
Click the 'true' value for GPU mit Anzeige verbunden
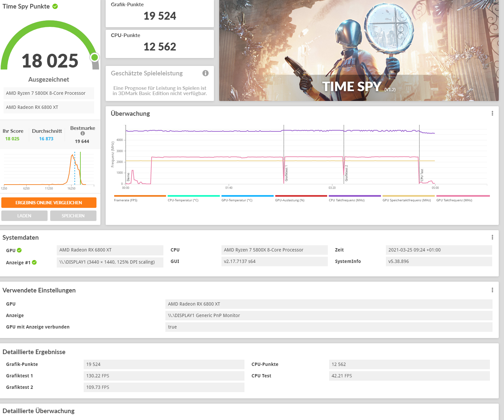pyautogui.click(x=329, y=327)
